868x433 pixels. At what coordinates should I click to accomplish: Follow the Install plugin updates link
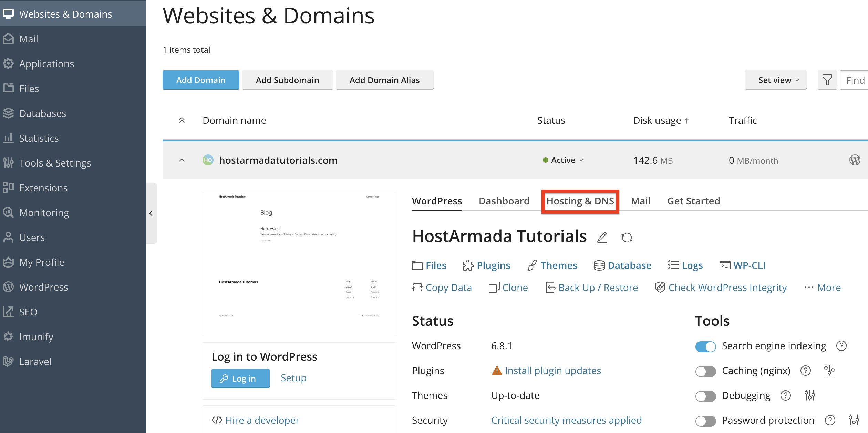tap(553, 370)
